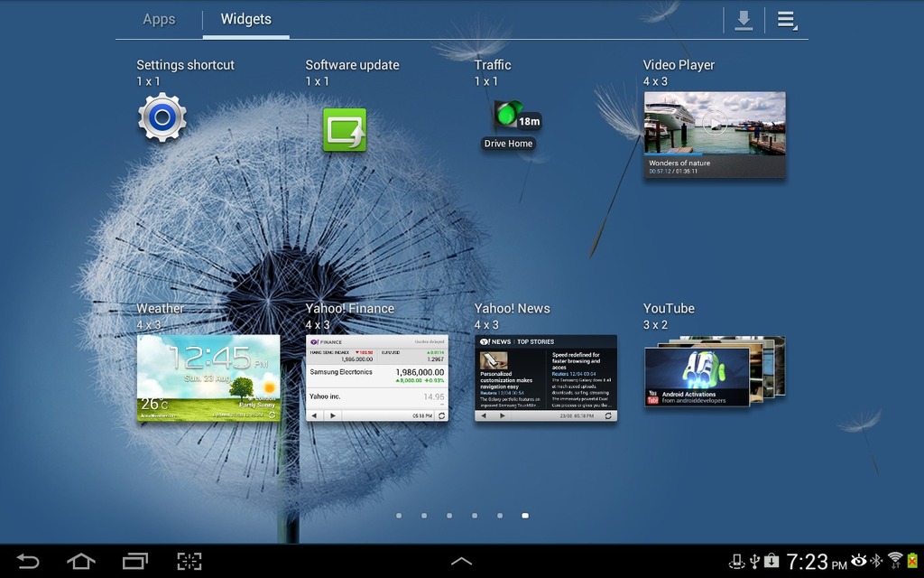Click the 'Yahoo! News' widget label
Screen dimensions: 924x578
point(513,309)
